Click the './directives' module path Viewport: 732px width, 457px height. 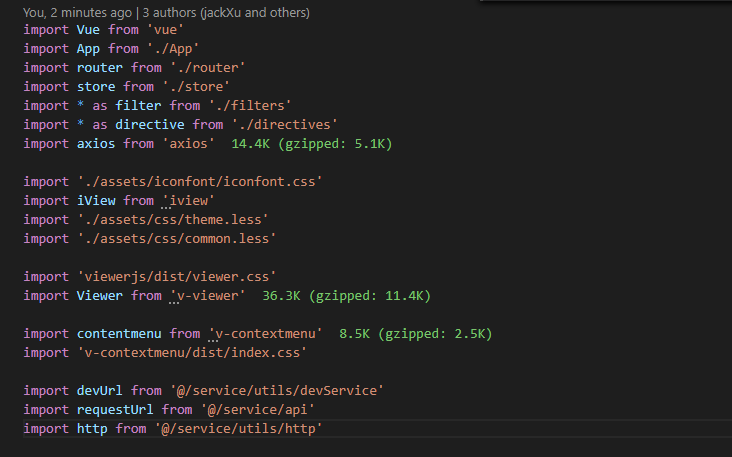[x=285, y=125]
